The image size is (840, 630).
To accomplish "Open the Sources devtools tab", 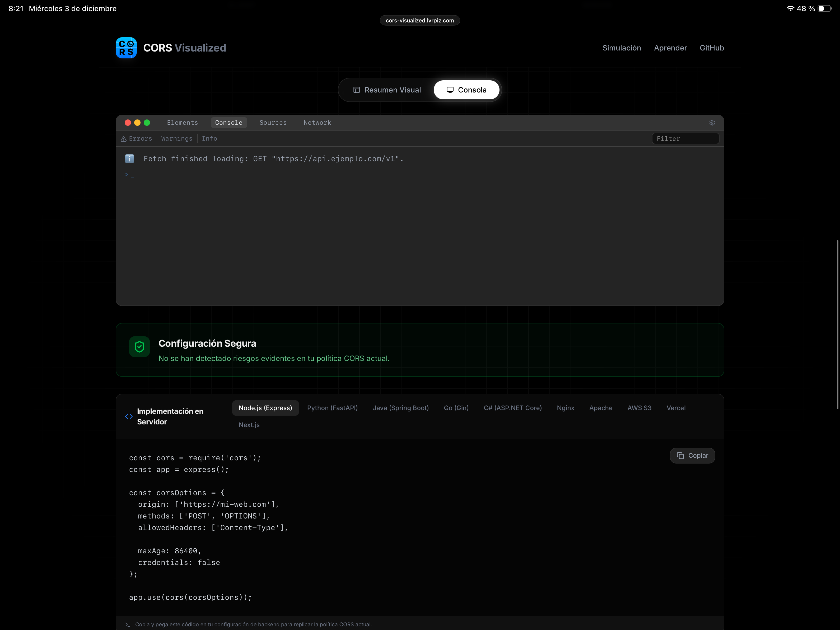I will 273,123.
